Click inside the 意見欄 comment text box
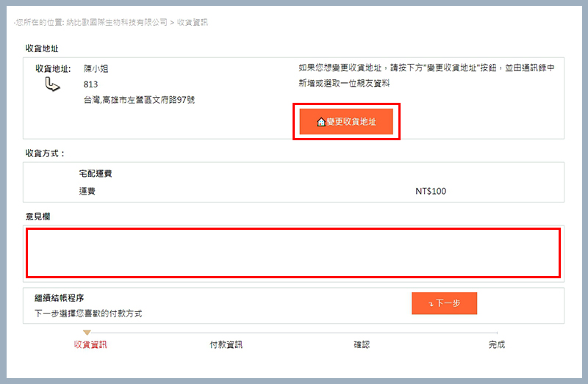This screenshot has width=588, height=384. pyautogui.click(x=293, y=253)
